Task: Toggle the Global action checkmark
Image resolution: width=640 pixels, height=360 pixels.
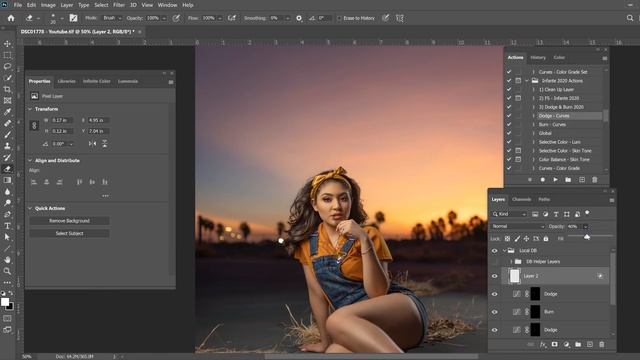Action: pos(509,133)
